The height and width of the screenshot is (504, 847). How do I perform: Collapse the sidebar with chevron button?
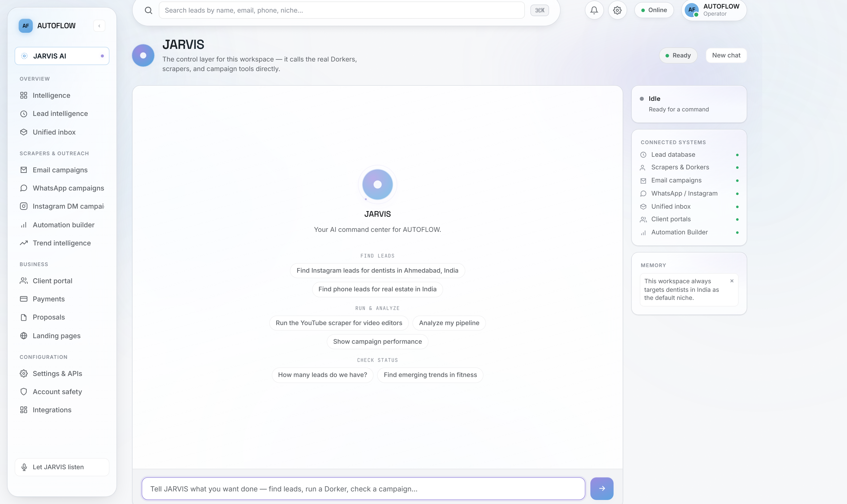click(99, 26)
